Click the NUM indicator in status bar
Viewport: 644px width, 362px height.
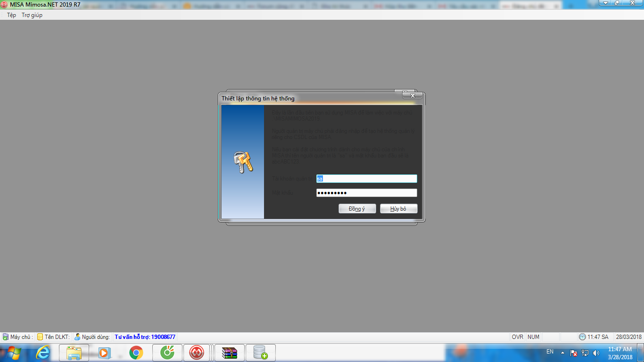pyautogui.click(x=534, y=337)
